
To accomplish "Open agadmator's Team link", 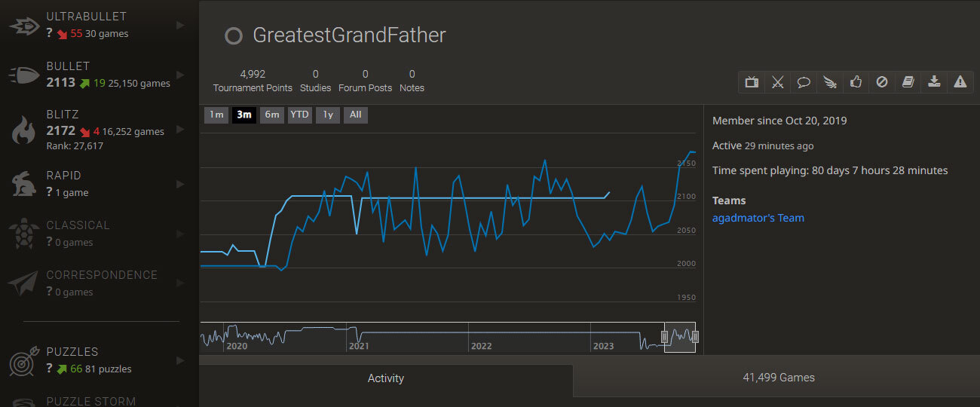I will pyautogui.click(x=758, y=218).
